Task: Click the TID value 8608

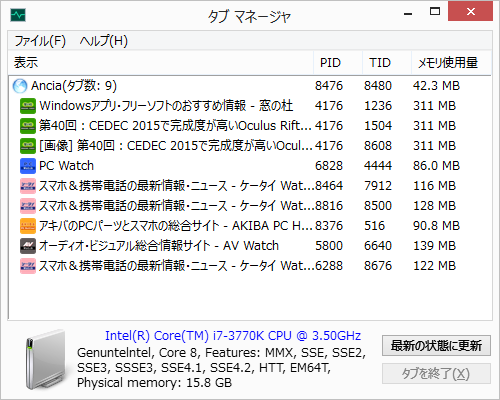Action: [378, 146]
